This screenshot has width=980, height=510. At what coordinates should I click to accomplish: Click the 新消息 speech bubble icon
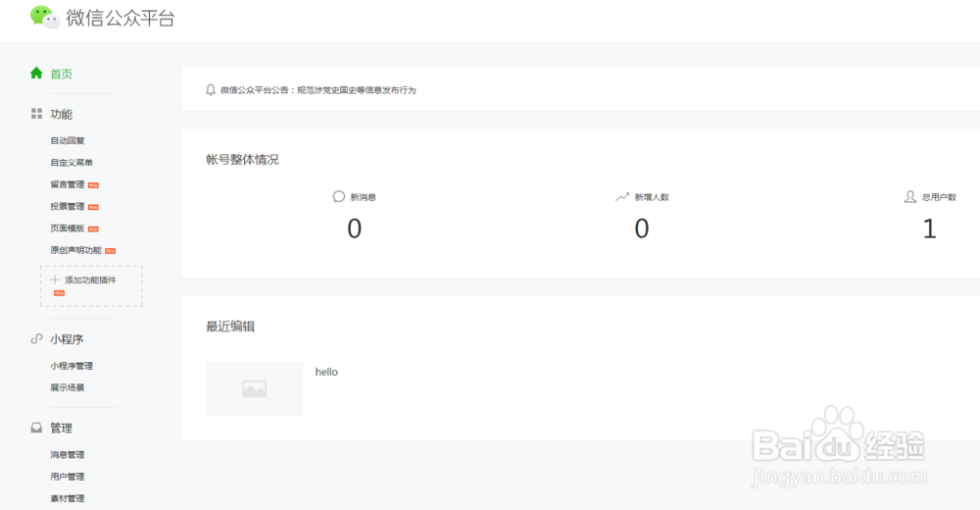[339, 196]
